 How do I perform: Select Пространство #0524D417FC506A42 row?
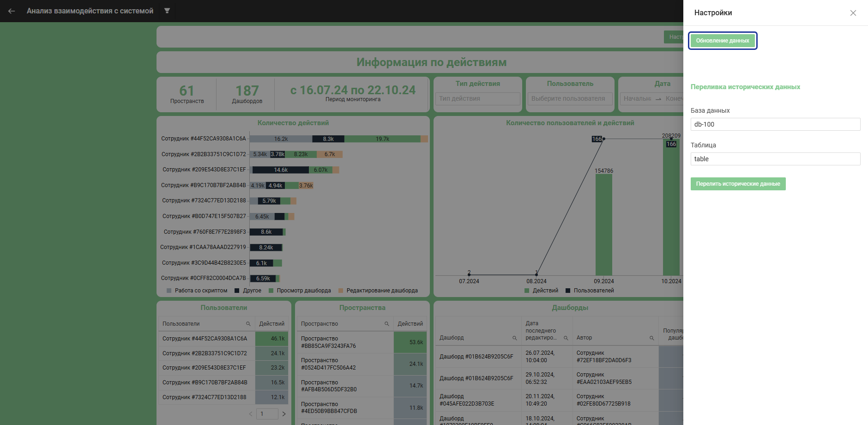362,364
